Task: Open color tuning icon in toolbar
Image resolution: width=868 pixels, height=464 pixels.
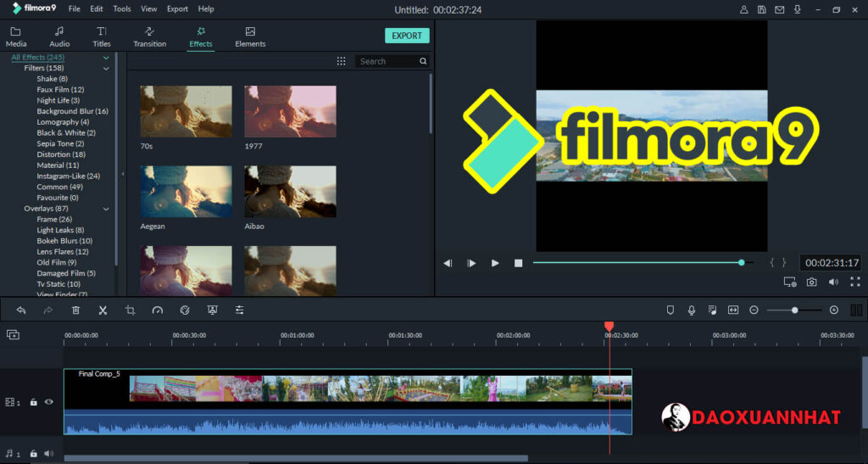Action: coord(185,310)
